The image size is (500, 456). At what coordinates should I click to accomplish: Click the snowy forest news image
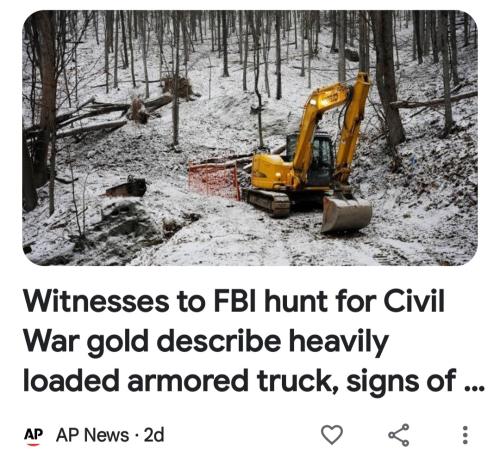click(x=250, y=138)
